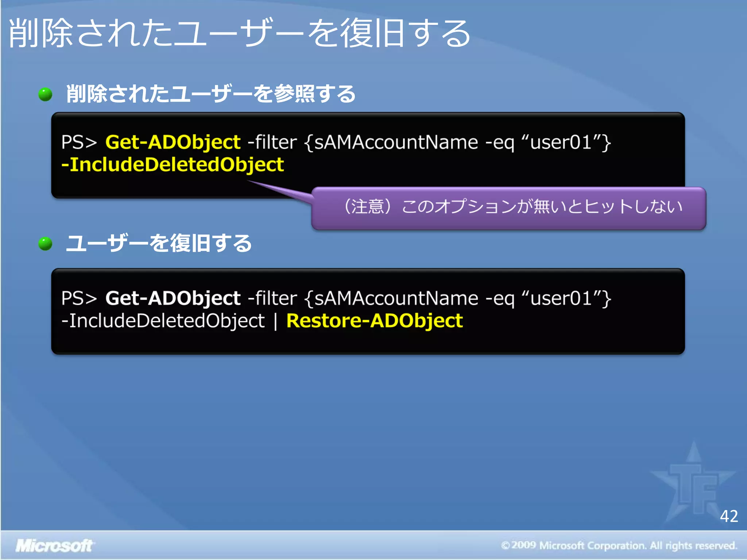Screen dimensions: 747x560
Task: Click the PS> prompt in the second code box
Action: click(x=79, y=298)
